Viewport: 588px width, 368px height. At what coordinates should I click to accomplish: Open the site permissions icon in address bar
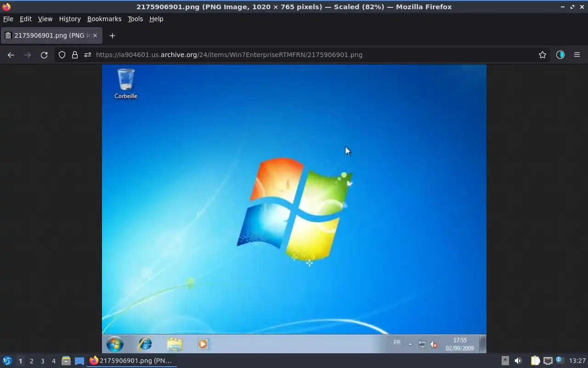tap(88, 55)
